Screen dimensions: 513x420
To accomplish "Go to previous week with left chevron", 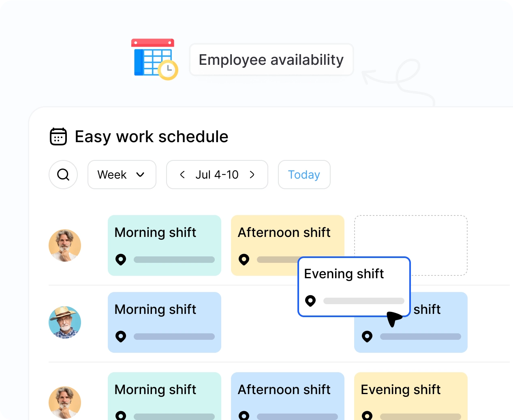I will (x=182, y=175).
